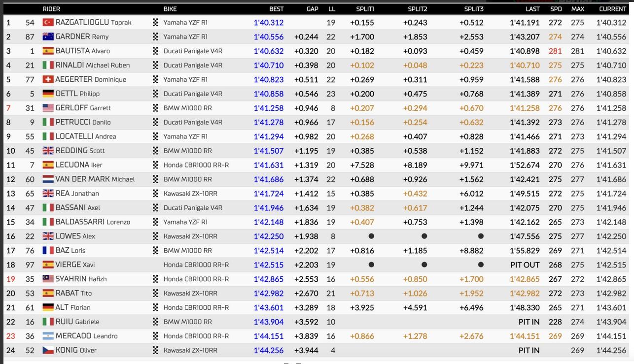Click the USA flag next to Gerloff

[x=48, y=108]
